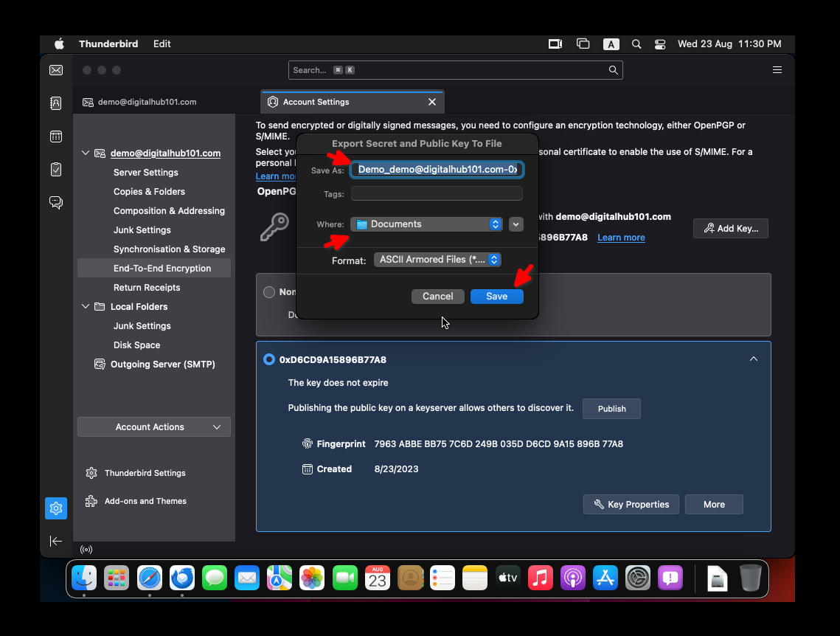This screenshot has height=636, width=840.
Task: Open the Format ASCII Armored Files dropdown
Action: [437, 260]
